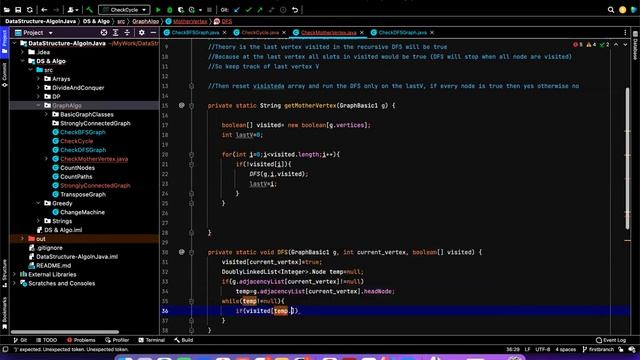Open CheckCycle run configuration dropdown
The image size is (640, 360).
[x=124, y=10]
